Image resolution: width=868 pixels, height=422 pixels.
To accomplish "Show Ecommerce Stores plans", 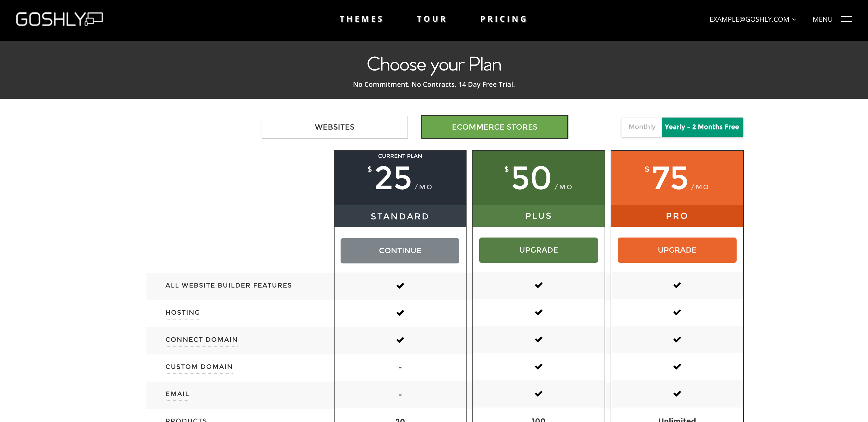I will pyautogui.click(x=494, y=127).
